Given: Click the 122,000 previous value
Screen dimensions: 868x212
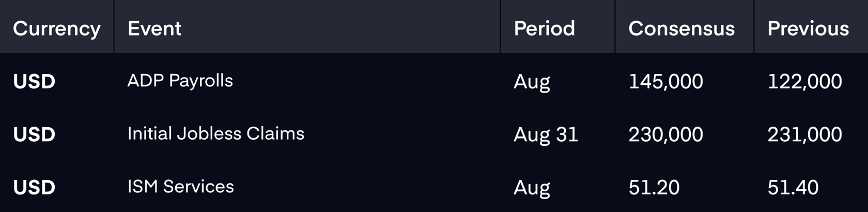Looking at the screenshot, I should pyautogui.click(x=805, y=82).
